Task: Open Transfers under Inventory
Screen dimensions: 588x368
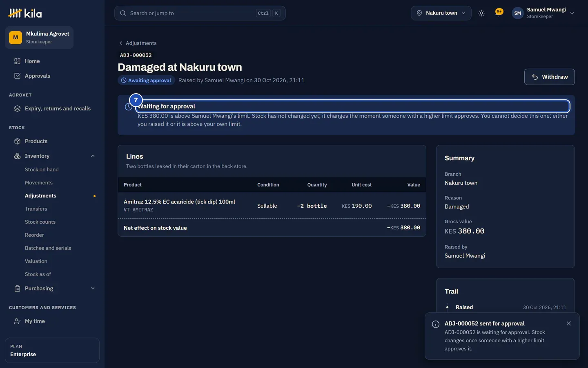Action: pyautogui.click(x=36, y=209)
